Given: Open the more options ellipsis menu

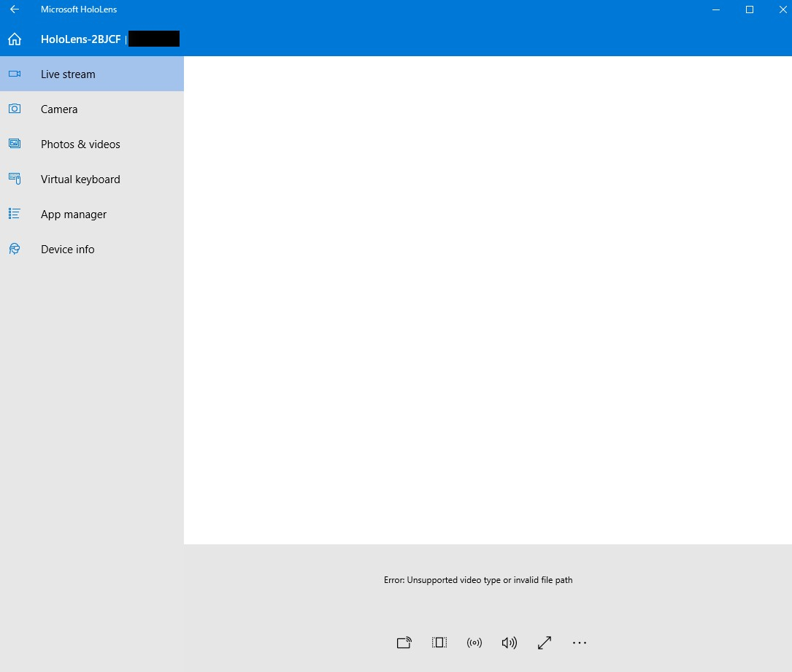Looking at the screenshot, I should click(580, 643).
